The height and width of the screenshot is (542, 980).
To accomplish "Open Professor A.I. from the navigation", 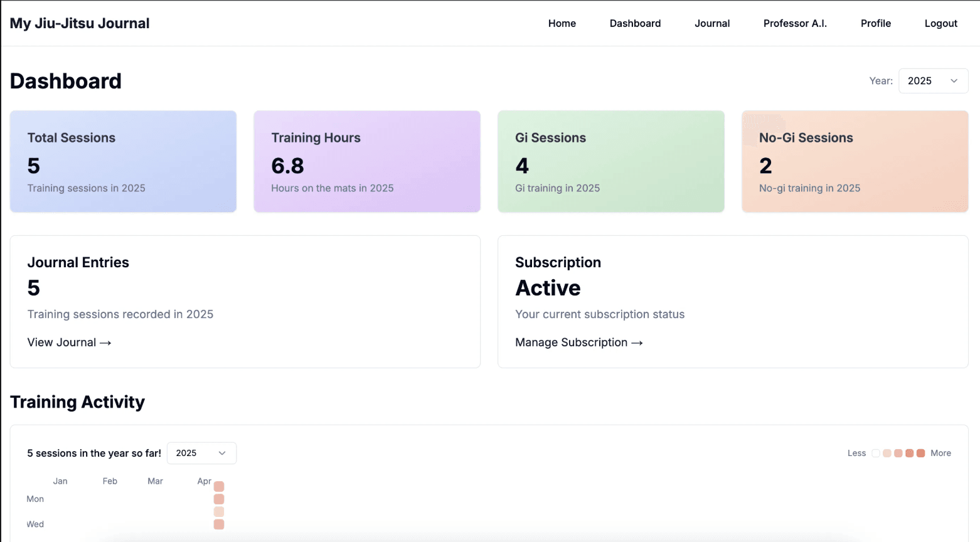I will (795, 23).
